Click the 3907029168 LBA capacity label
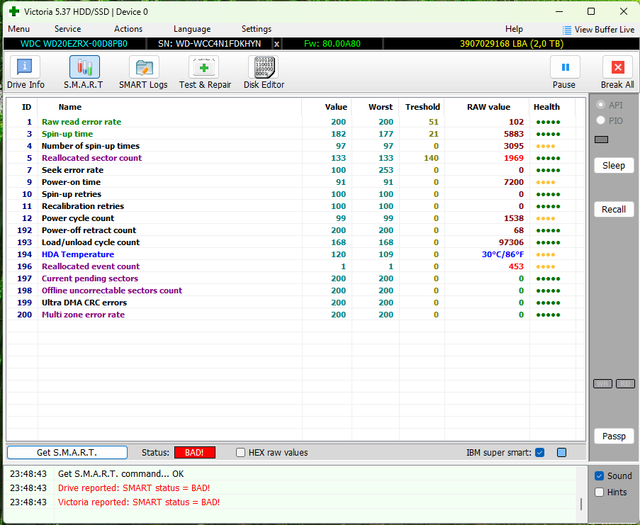 [511, 44]
